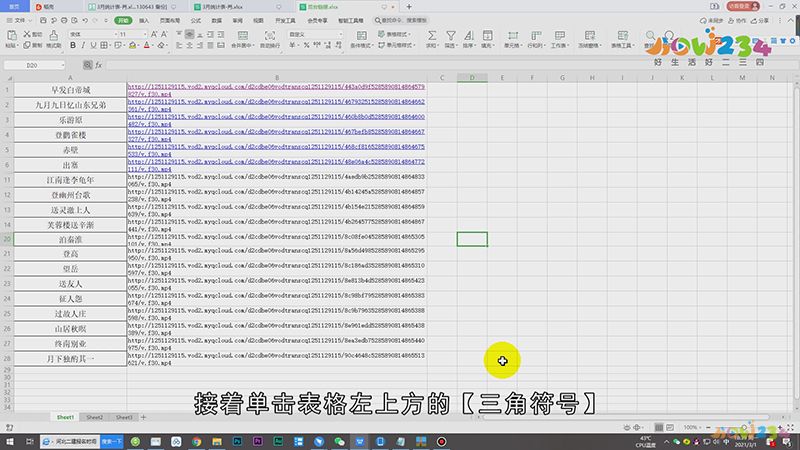Click the Cut scissors icon
Image resolution: width=800 pixels, height=450 pixels.
point(28,34)
